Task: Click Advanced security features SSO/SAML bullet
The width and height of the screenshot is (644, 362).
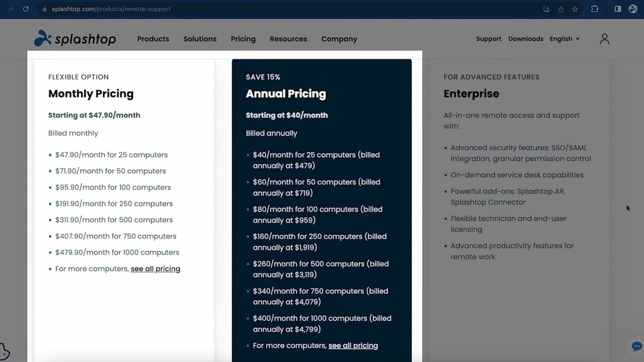Action: pyautogui.click(x=521, y=153)
